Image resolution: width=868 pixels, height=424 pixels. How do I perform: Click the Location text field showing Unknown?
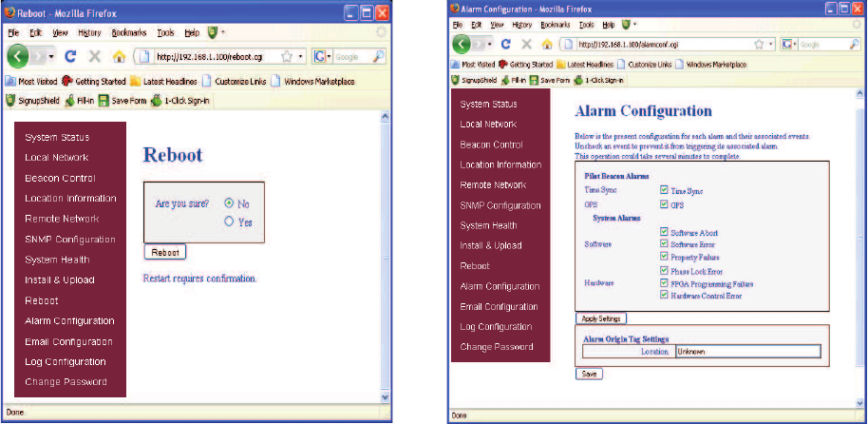point(748,352)
